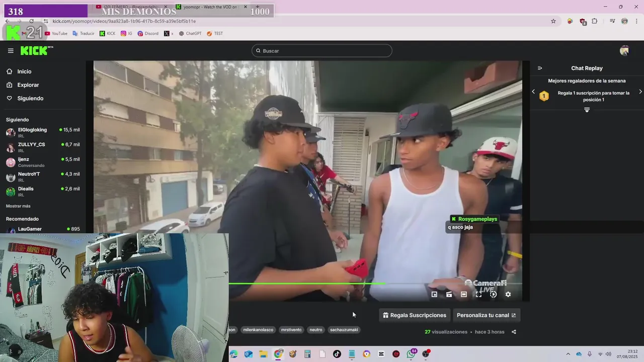Click the volume icon in tray
The image size is (644, 362).
click(x=608, y=354)
